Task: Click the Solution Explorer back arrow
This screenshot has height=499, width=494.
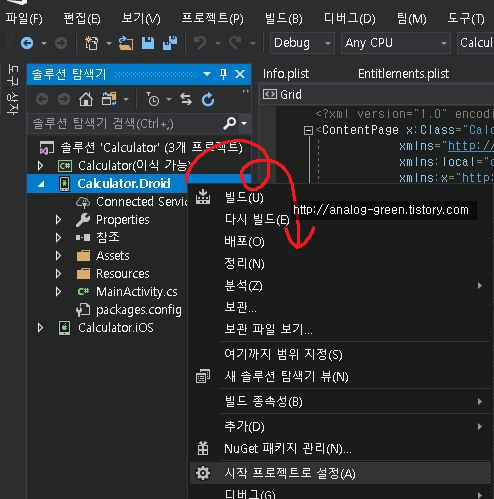Action: [42, 99]
